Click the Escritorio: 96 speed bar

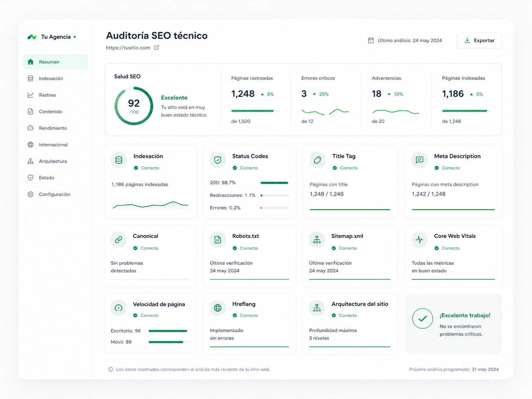tap(169, 331)
